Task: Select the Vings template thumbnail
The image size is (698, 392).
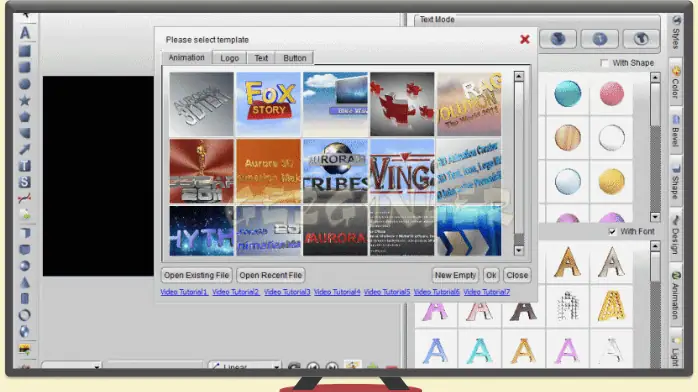Action: pyautogui.click(x=402, y=171)
